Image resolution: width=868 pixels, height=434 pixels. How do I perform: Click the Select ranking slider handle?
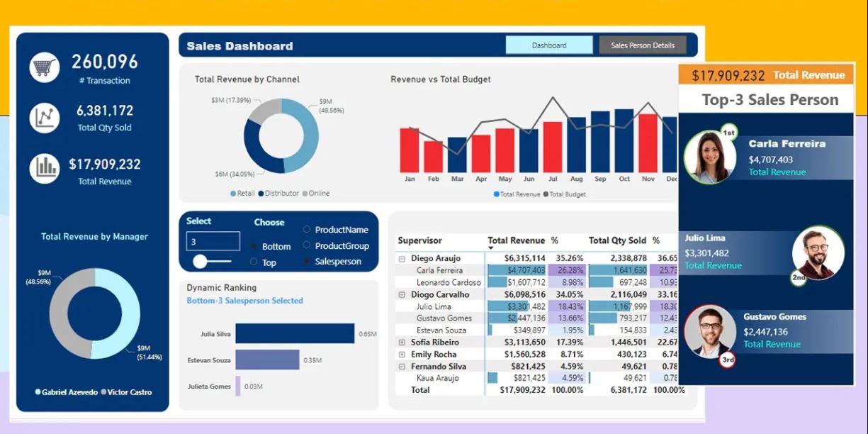click(200, 262)
